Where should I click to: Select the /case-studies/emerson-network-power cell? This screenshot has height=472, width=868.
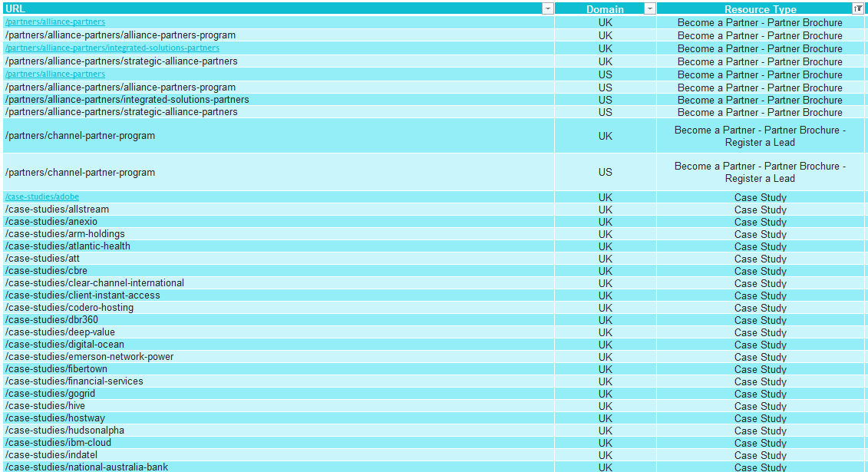(279, 356)
